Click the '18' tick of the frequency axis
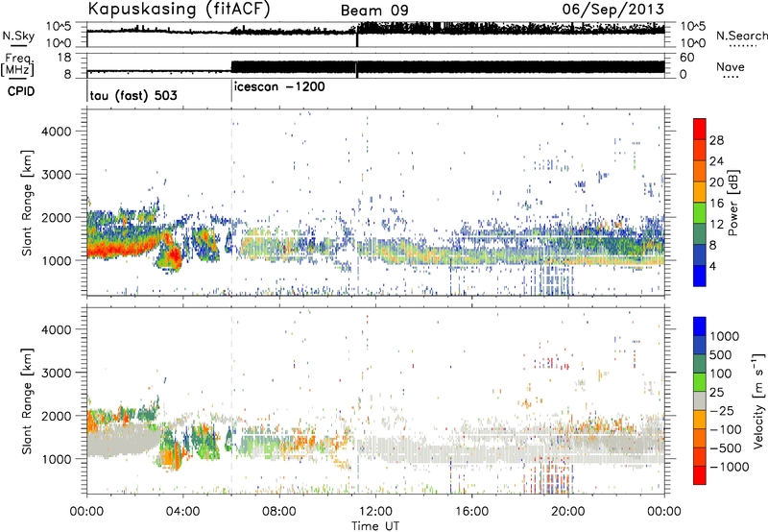This screenshot has width=768, height=532. (64, 58)
